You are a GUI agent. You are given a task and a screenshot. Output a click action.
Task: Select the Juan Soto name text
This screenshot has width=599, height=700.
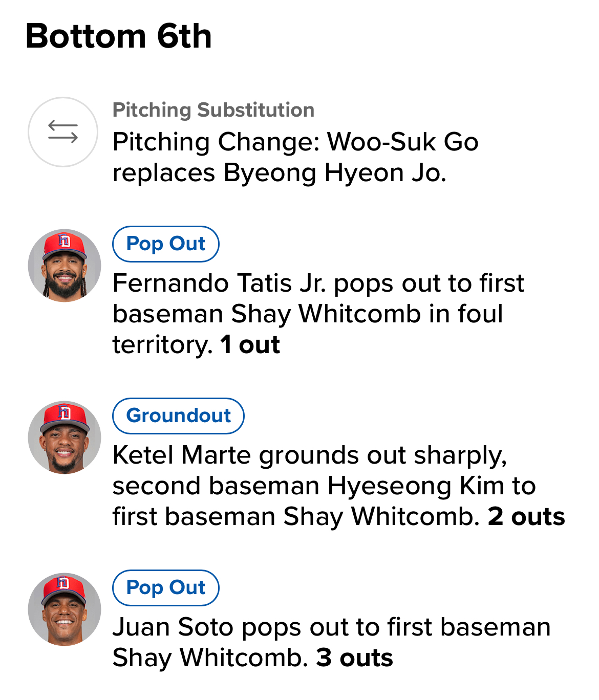pyautogui.click(x=173, y=627)
